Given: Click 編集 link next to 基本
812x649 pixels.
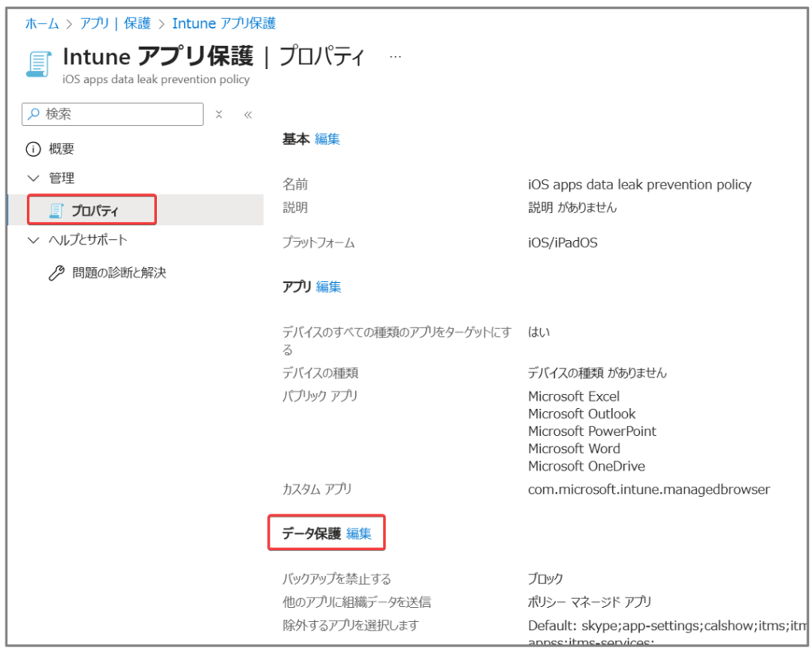Looking at the screenshot, I should (327, 139).
